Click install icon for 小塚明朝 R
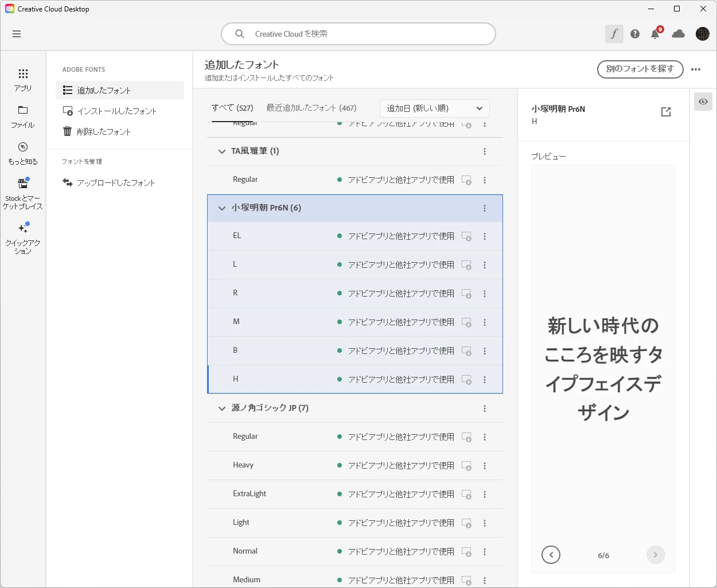The height and width of the screenshot is (588, 717). [x=467, y=294]
